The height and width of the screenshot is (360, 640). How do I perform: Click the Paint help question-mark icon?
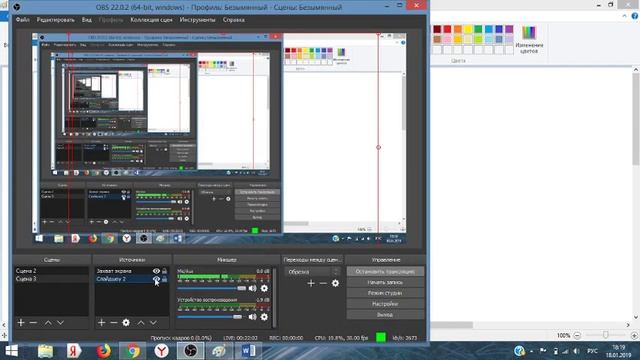[x=635, y=16]
